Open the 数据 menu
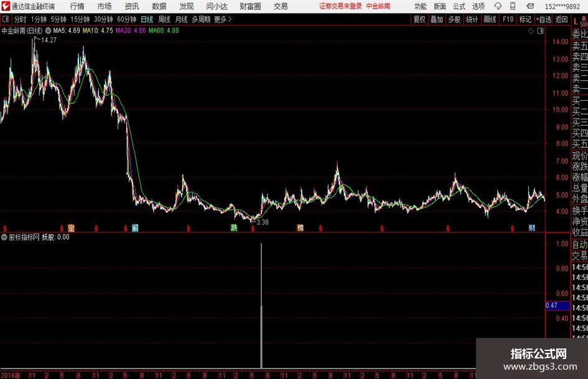This screenshot has height=379, width=588. tap(159, 6)
